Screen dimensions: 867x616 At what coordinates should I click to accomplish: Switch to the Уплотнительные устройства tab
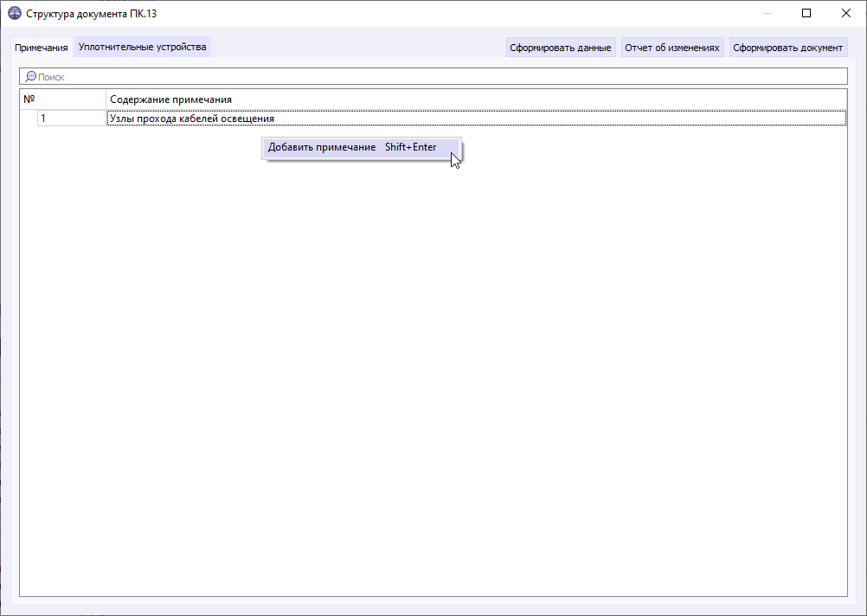(x=143, y=46)
